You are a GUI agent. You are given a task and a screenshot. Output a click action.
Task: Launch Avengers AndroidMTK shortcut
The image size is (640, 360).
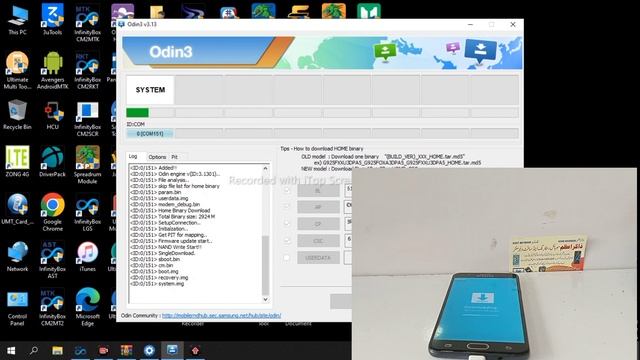(x=53, y=70)
